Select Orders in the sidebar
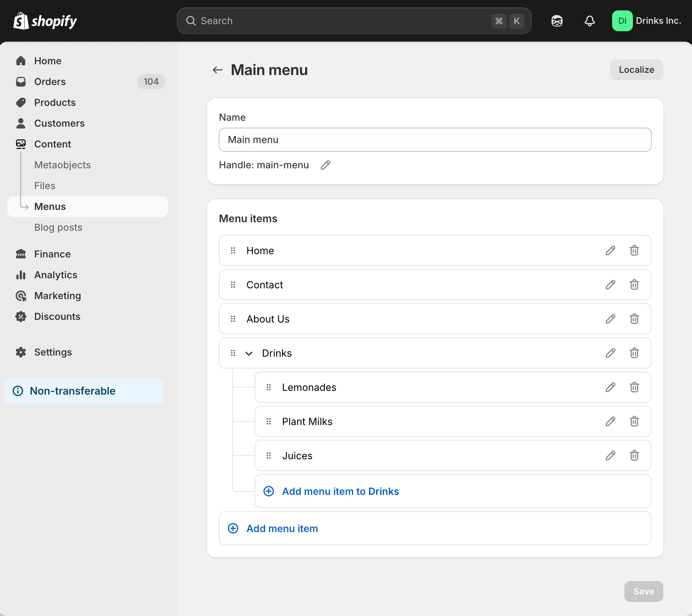The height and width of the screenshot is (616, 692). [50, 82]
